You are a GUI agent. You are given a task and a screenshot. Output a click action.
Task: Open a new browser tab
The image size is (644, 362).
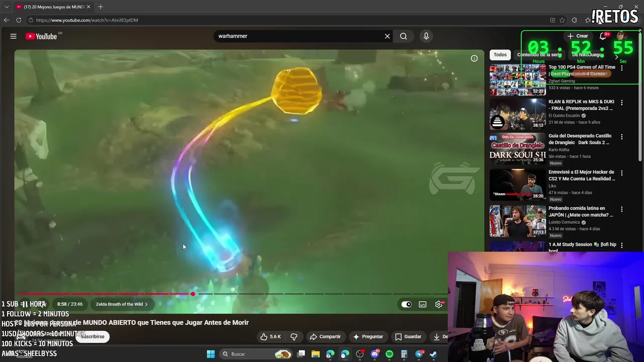[101, 7]
